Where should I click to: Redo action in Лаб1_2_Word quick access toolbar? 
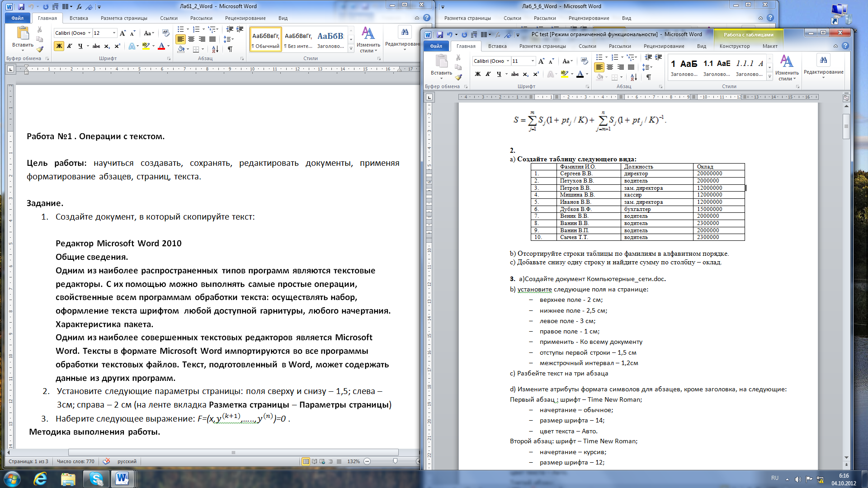46,7
